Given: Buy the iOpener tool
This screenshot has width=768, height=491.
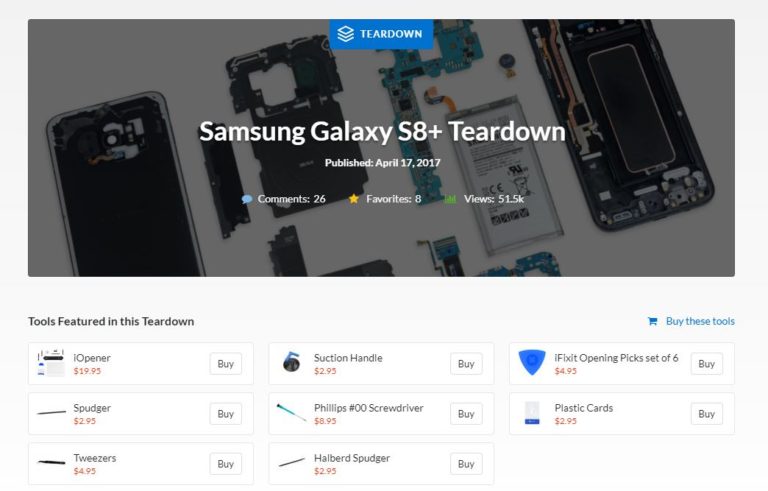Looking at the screenshot, I should [226, 364].
